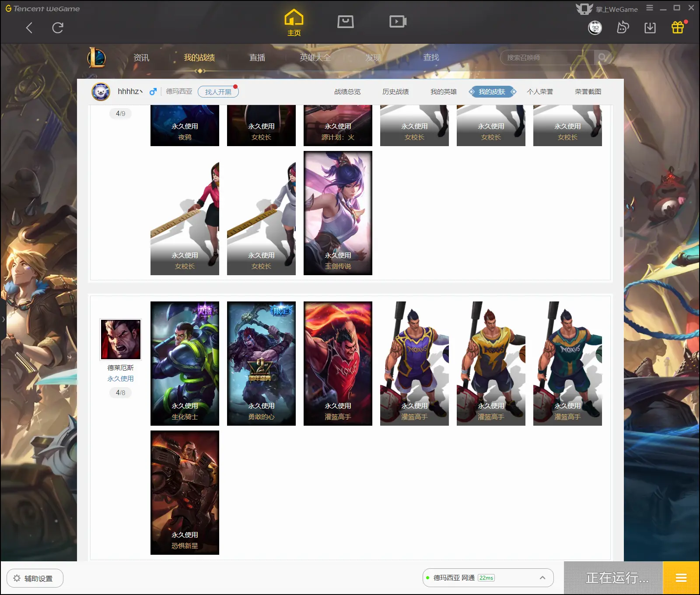Open the 生化骑士 skin card
This screenshot has width=700, height=595.
tap(185, 364)
